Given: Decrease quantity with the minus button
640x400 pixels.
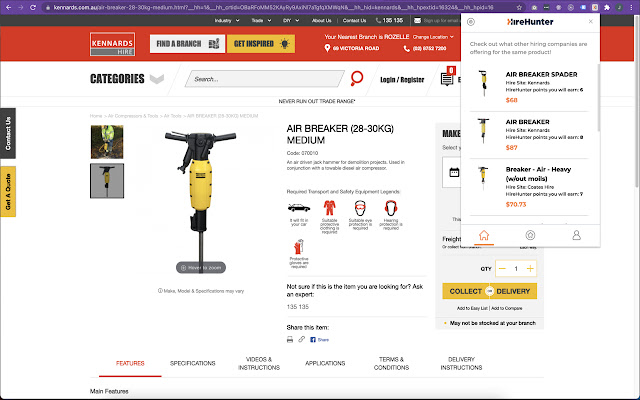Looking at the screenshot, I should coord(502,269).
